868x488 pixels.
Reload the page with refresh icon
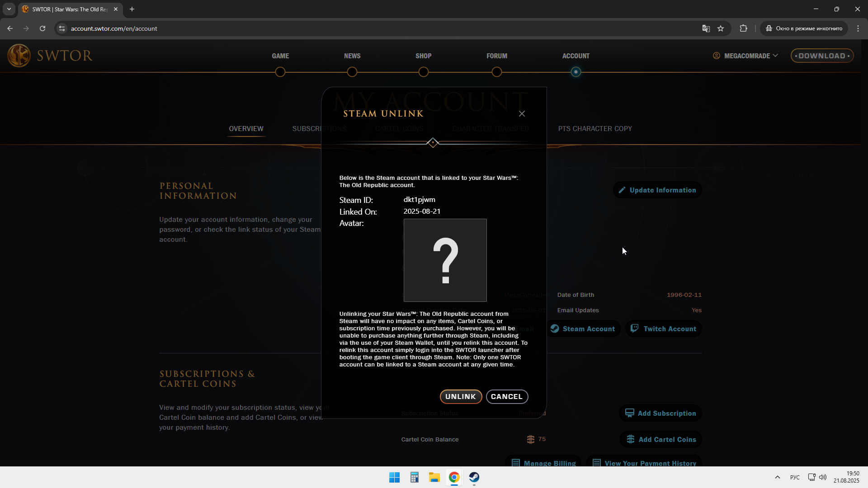click(x=42, y=28)
